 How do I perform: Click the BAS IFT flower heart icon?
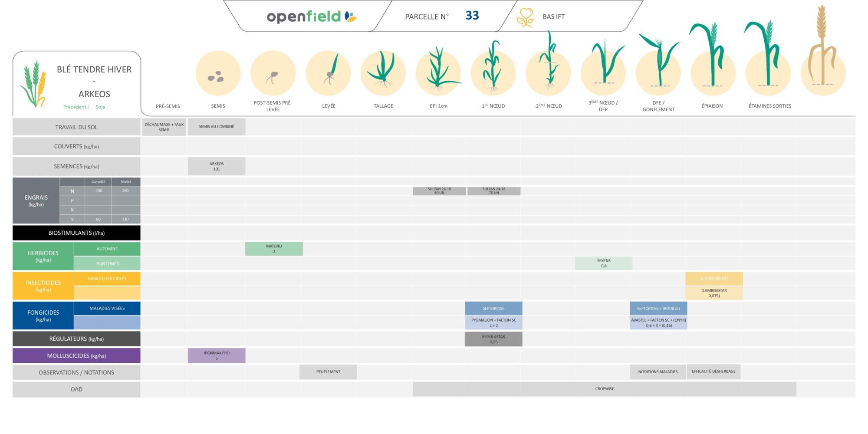pos(525,17)
